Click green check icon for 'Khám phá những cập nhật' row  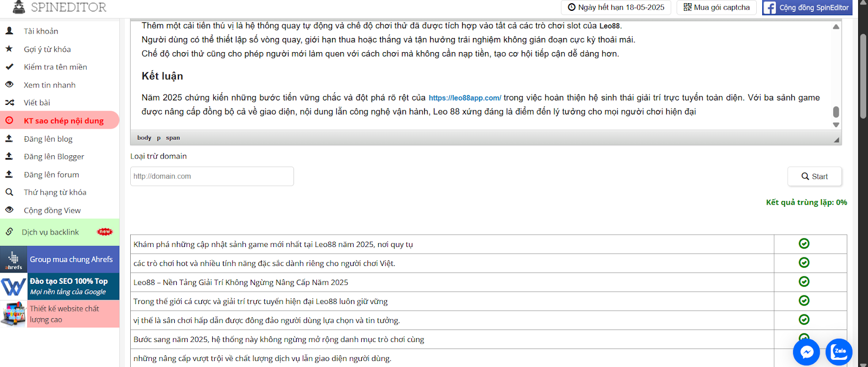click(804, 244)
